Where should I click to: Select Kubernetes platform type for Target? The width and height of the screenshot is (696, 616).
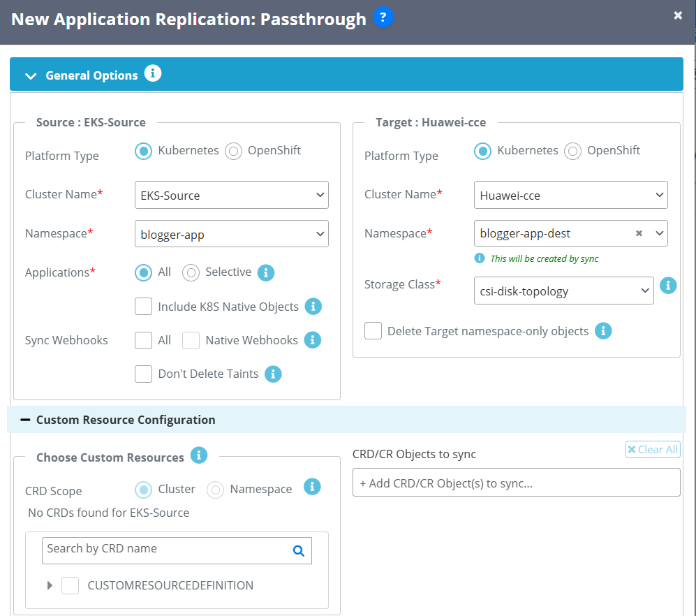tap(482, 151)
